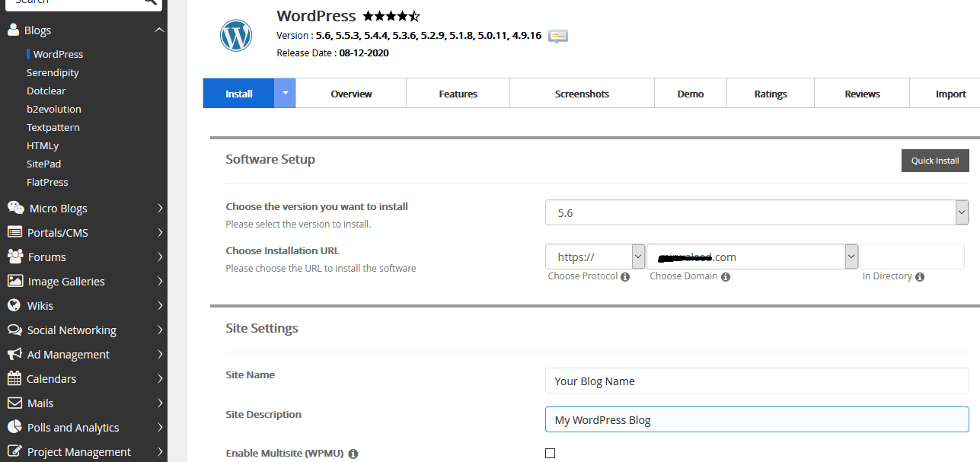Click the Wikis globe icon

(x=14, y=305)
